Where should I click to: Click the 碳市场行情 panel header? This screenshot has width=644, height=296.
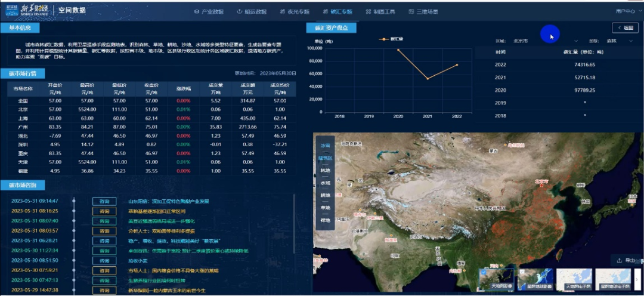(23, 73)
